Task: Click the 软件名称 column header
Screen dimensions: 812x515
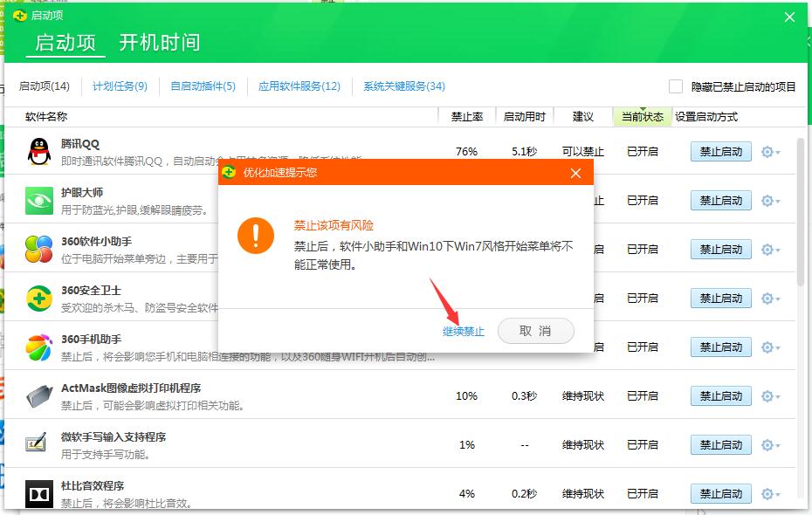Action: click(x=46, y=117)
